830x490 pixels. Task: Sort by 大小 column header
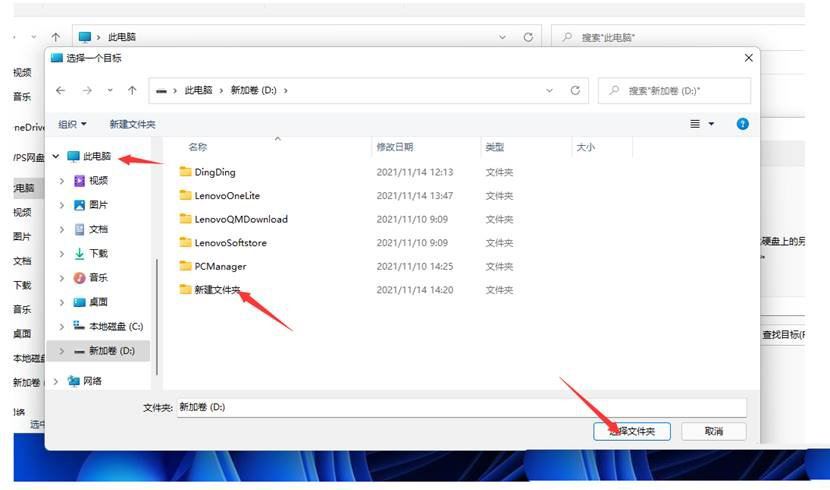pyautogui.click(x=585, y=147)
